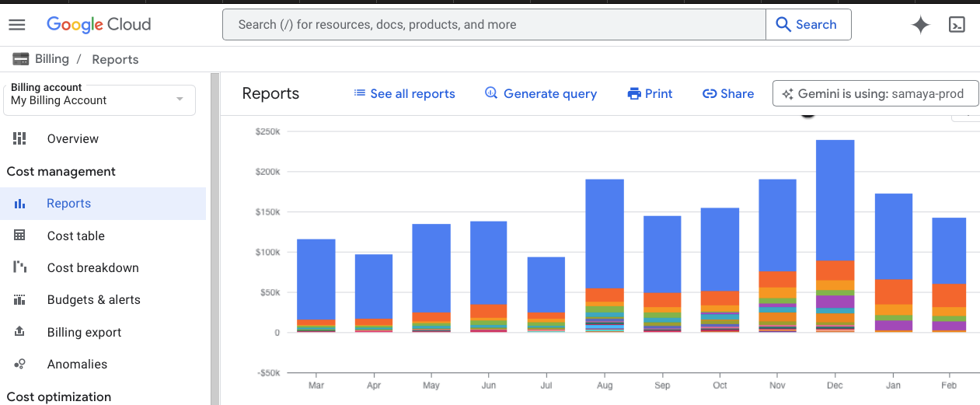This screenshot has height=405, width=980.
Task: Open the Cost table menu item
Action: [75, 236]
